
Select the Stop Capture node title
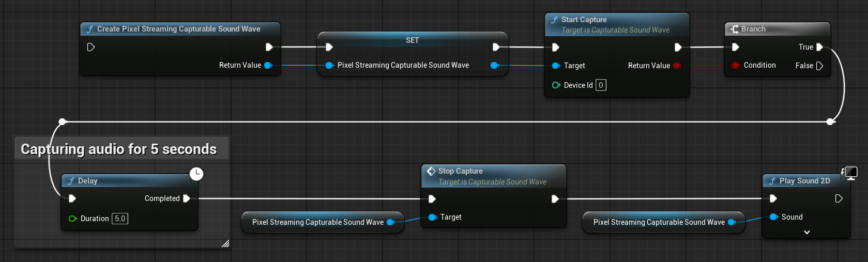point(460,171)
